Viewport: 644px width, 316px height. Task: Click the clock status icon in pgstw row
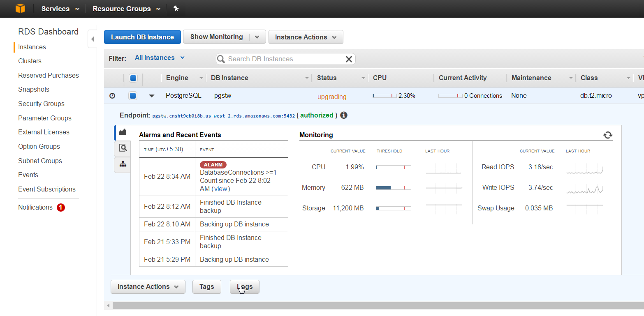pyautogui.click(x=112, y=96)
